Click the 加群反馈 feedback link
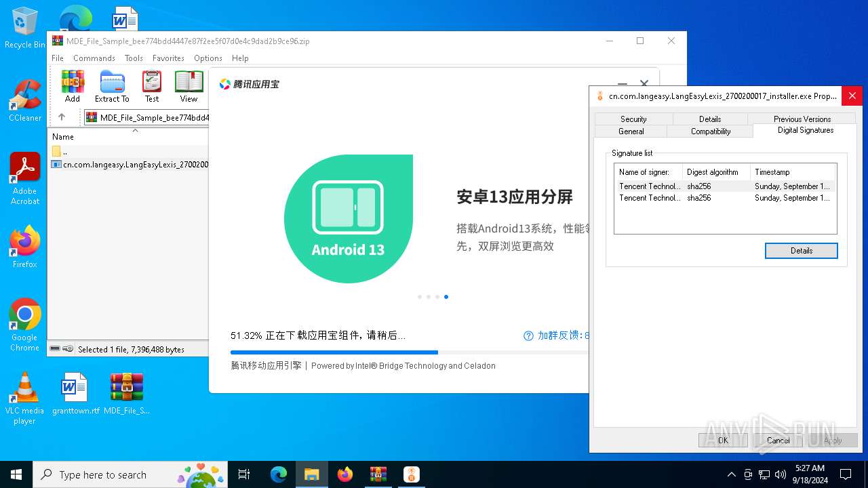Image resolution: width=868 pixels, height=488 pixels. pos(563,335)
